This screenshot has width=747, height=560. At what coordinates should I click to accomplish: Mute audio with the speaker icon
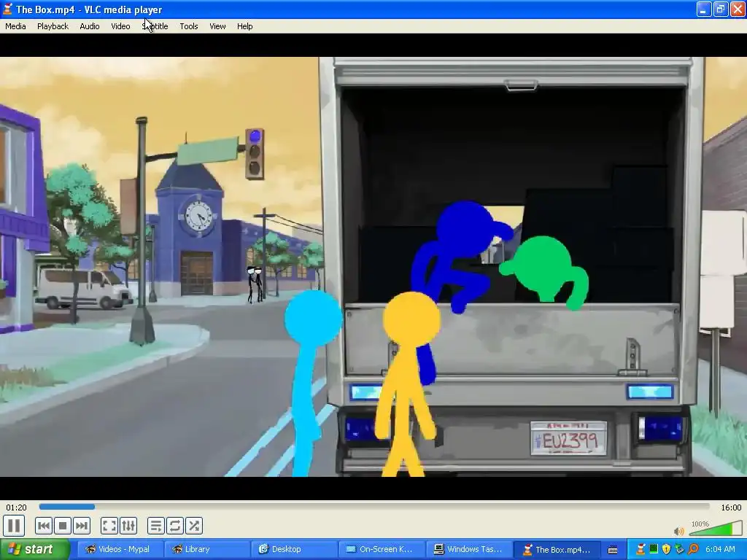point(679,531)
